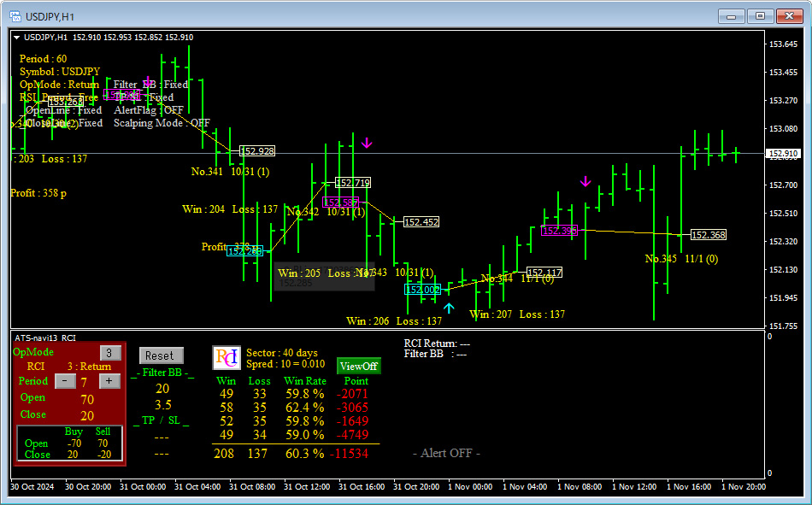This screenshot has height=505, width=812.
Task: Click the total point value -11534
Action: [x=349, y=454]
